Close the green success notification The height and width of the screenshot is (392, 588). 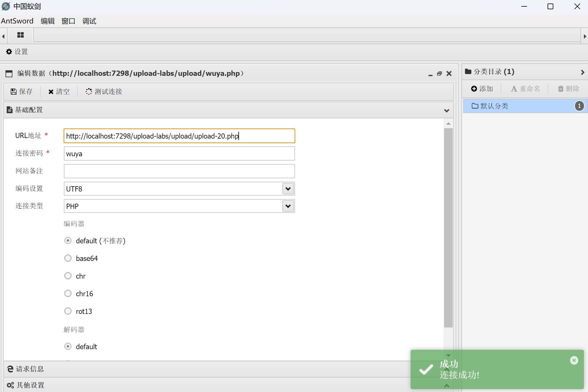point(574,360)
